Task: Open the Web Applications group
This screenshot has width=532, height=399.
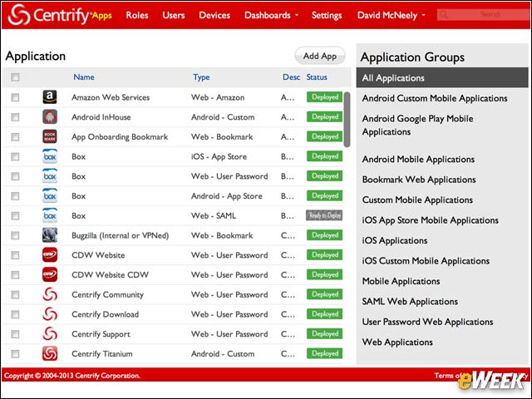Action: click(397, 342)
